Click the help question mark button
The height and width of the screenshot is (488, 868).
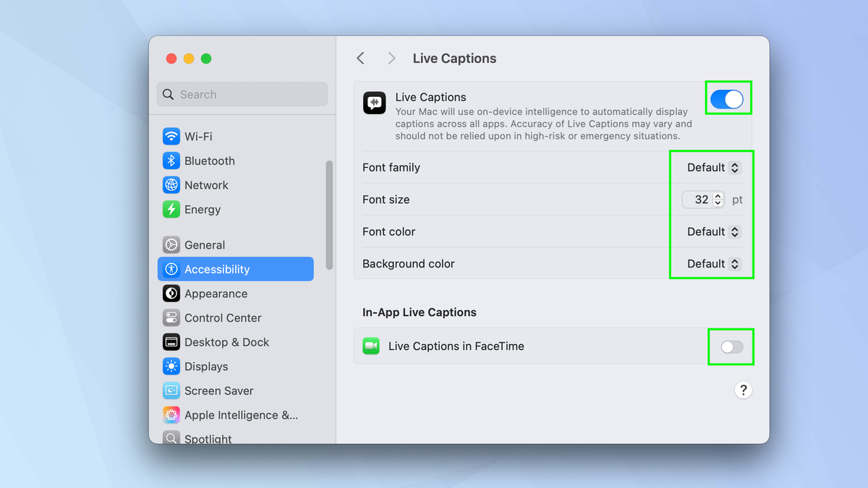743,390
